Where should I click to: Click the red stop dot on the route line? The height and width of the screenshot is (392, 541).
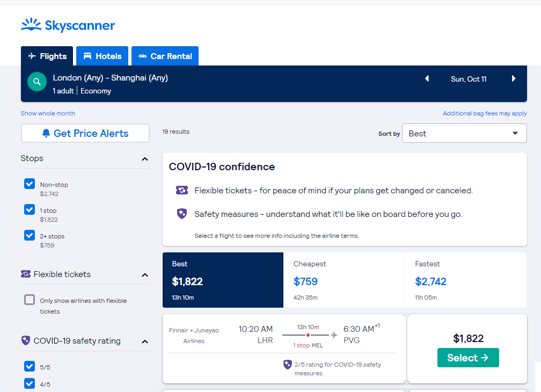click(x=308, y=335)
